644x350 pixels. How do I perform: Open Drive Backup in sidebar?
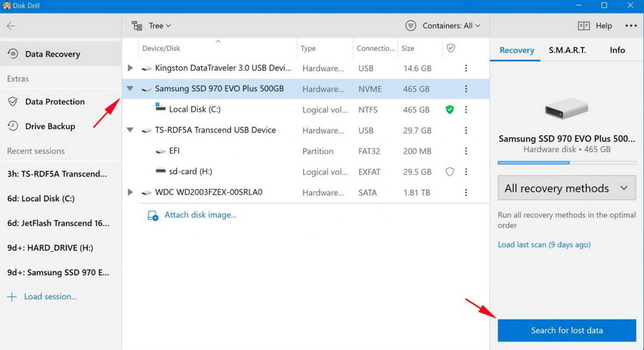pyautogui.click(x=49, y=126)
